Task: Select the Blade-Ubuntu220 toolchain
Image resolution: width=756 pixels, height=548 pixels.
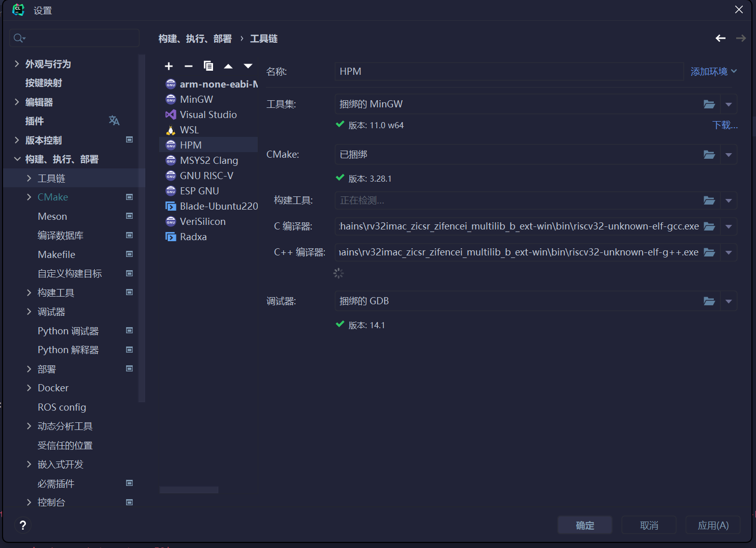Action: (208, 206)
